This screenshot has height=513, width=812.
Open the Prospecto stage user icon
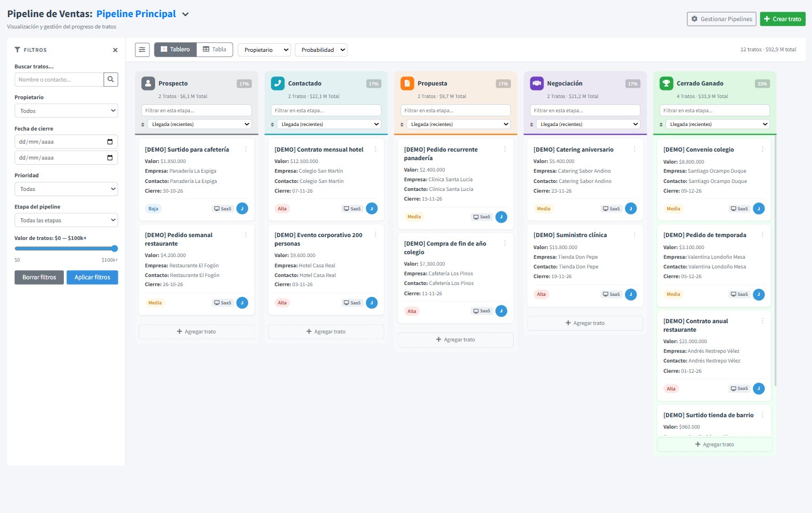(148, 83)
